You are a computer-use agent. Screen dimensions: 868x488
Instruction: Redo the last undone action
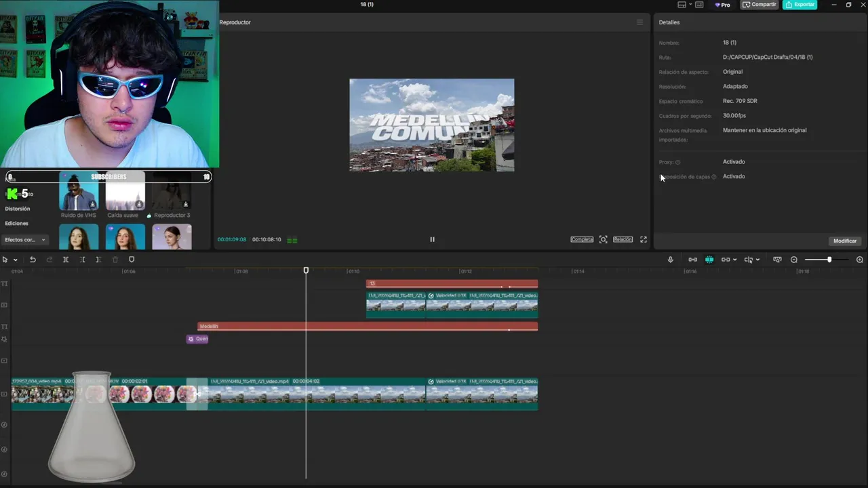[x=49, y=260]
